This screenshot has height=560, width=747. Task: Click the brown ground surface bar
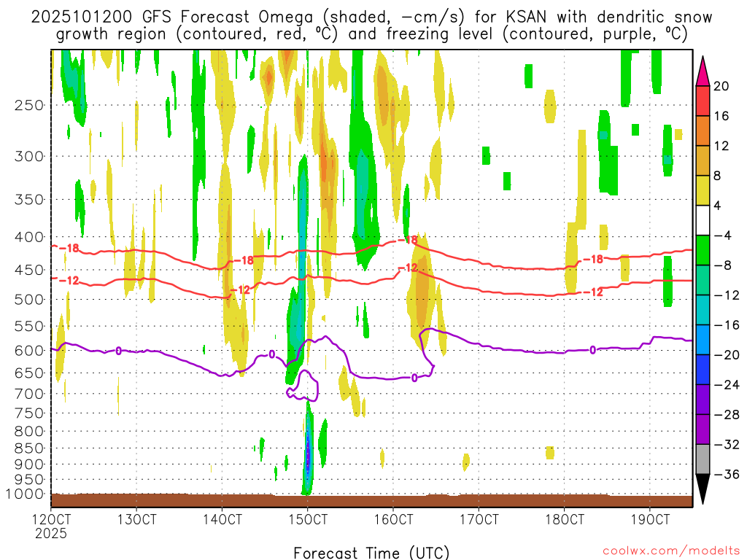pyautogui.click(x=371, y=500)
